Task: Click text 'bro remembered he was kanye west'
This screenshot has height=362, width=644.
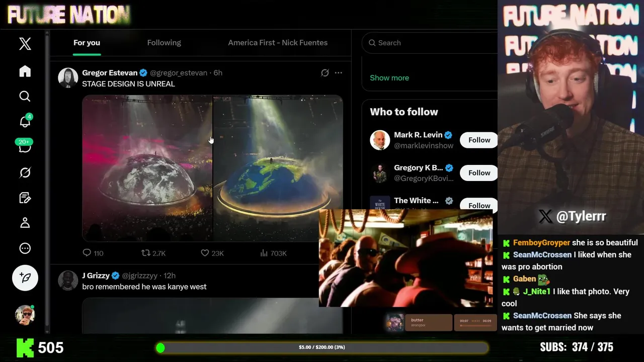Action: [x=144, y=287]
